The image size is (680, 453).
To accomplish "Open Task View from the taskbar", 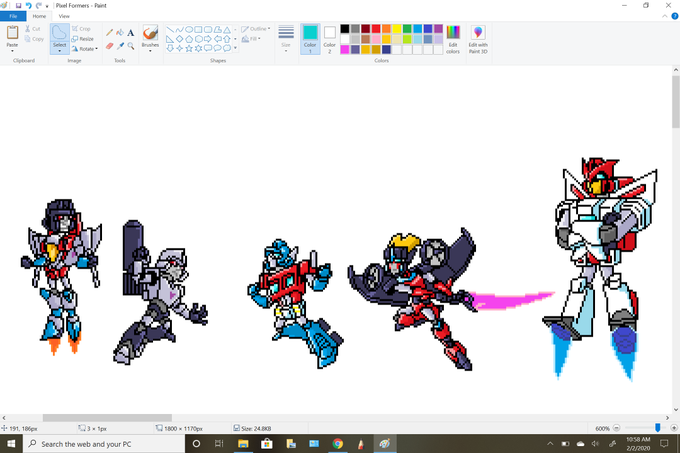I will point(219,444).
